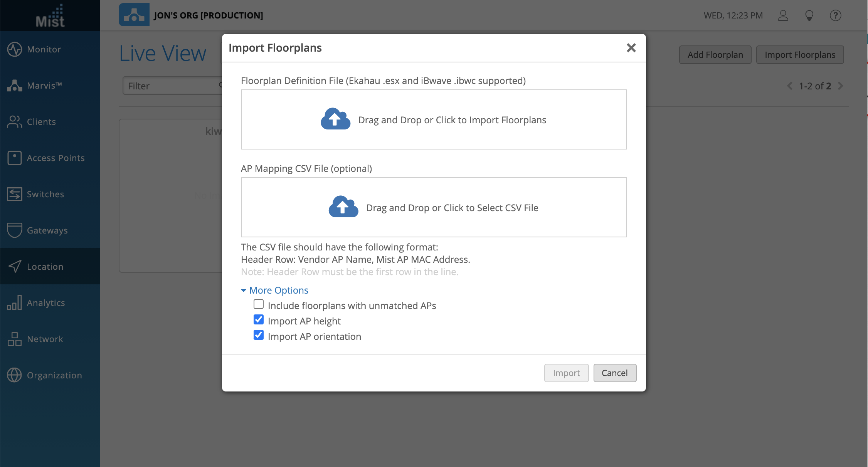868x467 pixels.
Task: Close the Import Floorplans dialog
Action: click(x=631, y=48)
